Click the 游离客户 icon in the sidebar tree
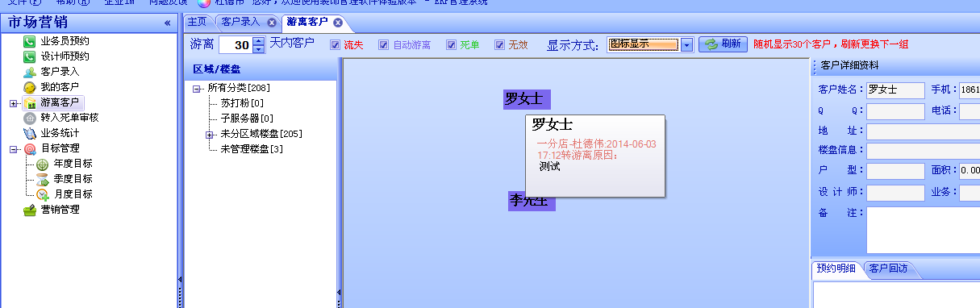This screenshot has width=980, height=308. click(x=30, y=103)
